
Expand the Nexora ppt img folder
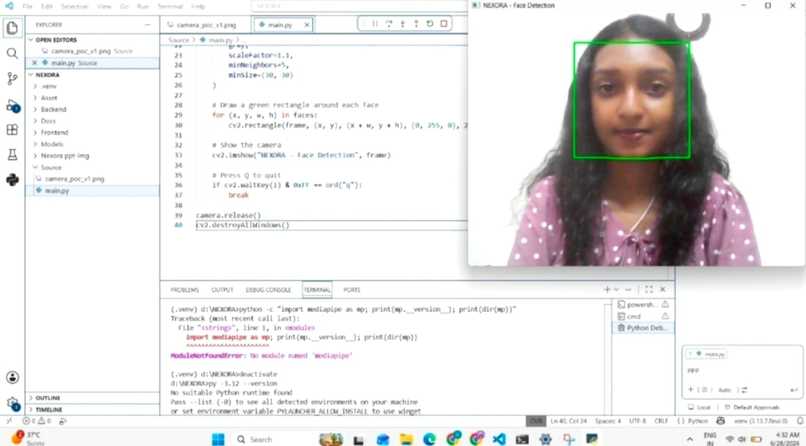point(95,156)
